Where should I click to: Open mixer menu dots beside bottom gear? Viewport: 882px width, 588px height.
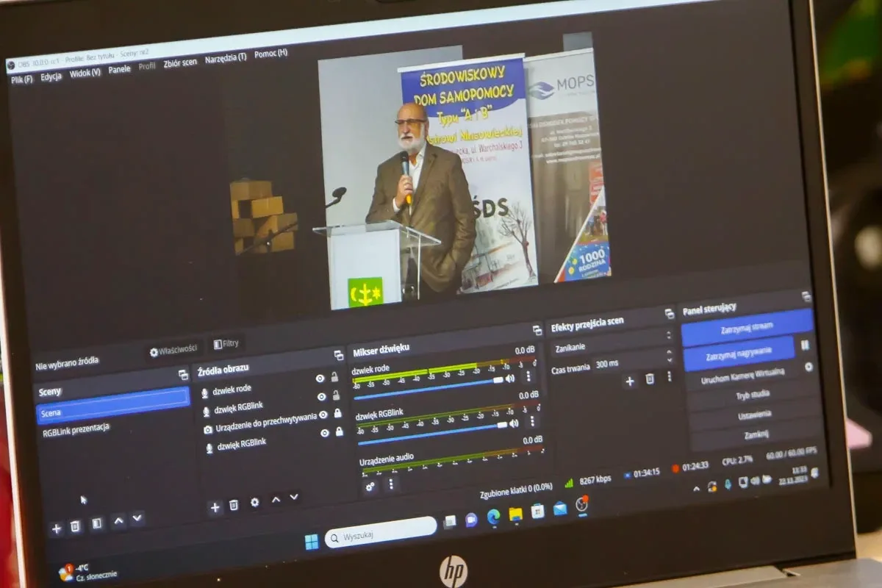390,484
